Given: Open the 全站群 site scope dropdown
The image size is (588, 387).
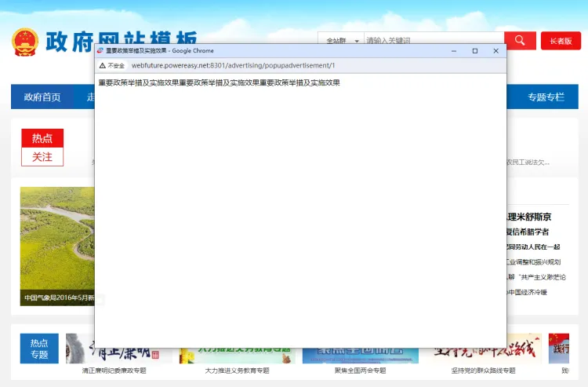Looking at the screenshot, I should pos(340,41).
